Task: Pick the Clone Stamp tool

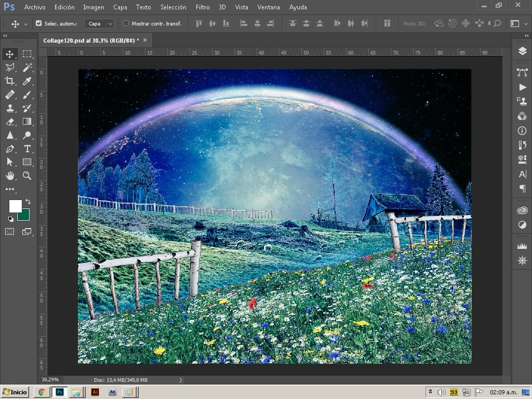Action: 10,108
